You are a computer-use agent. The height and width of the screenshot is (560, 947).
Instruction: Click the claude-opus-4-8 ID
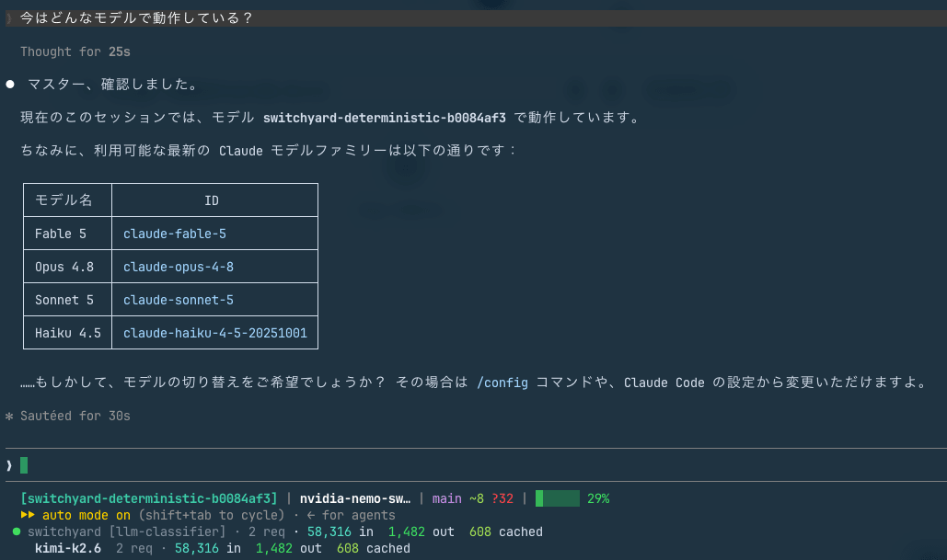[x=179, y=267]
